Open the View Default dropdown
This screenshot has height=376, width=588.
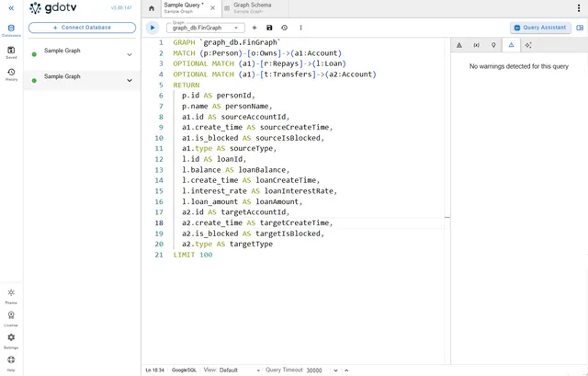click(x=240, y=370)
